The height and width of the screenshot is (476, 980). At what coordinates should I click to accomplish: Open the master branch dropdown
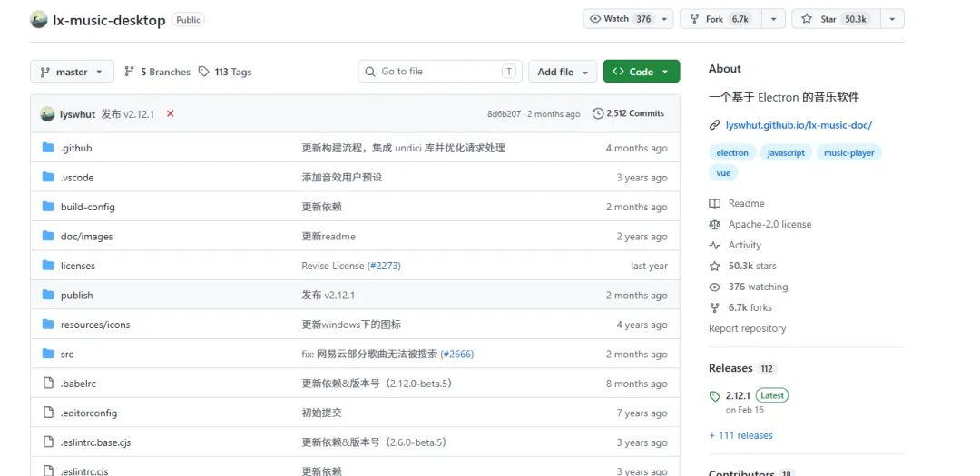[72, 72]
